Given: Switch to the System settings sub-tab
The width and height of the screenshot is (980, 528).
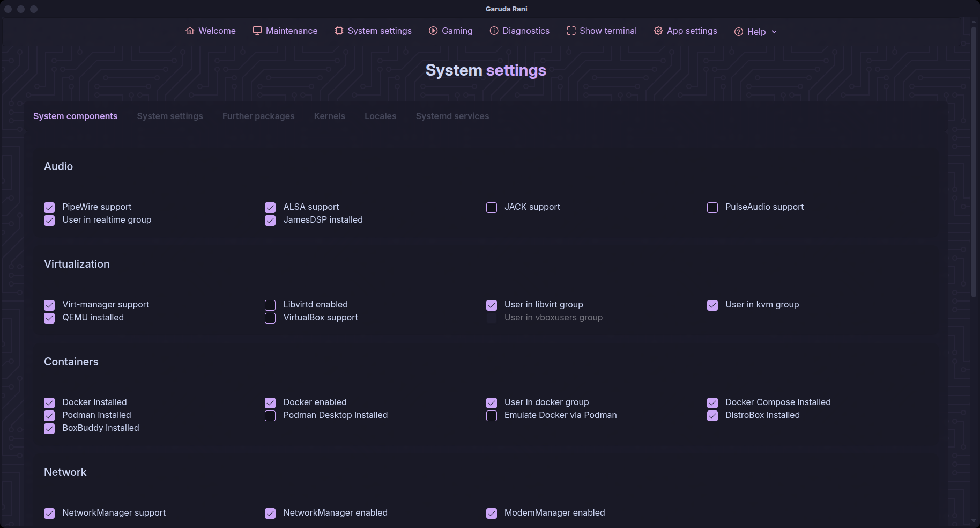Looking at the screenshot, I should pos(170,116).
